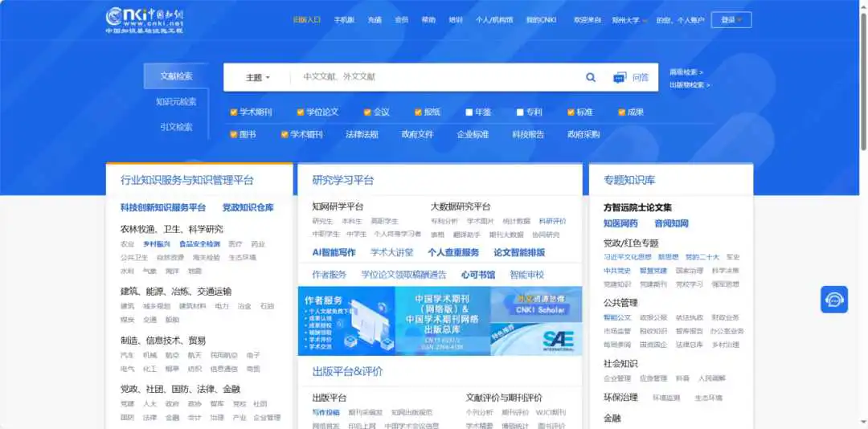
Task: Click the 作者服务 banner image
Action: (x=346, y=321)
